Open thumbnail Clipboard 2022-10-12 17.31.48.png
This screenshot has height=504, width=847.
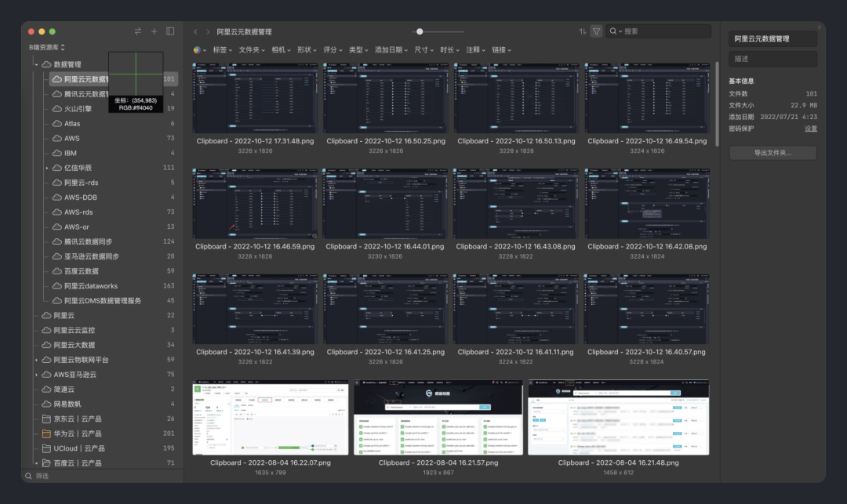pos(255,98)
